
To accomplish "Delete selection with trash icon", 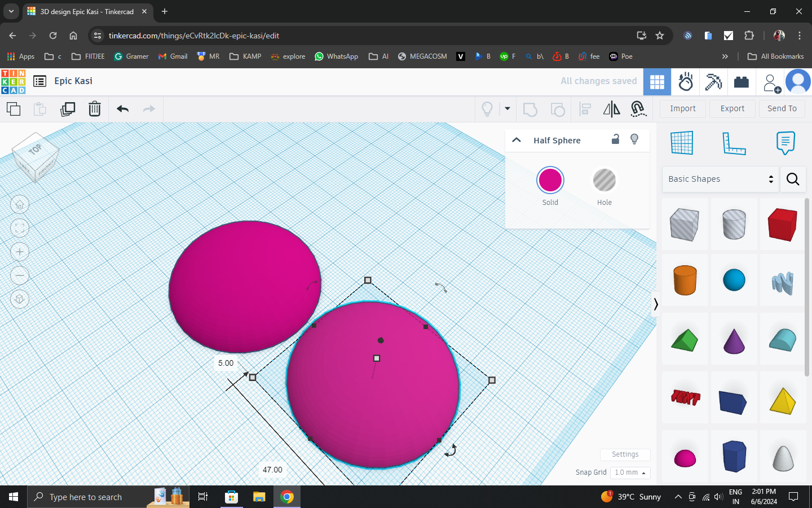I will tap(95, 109).
